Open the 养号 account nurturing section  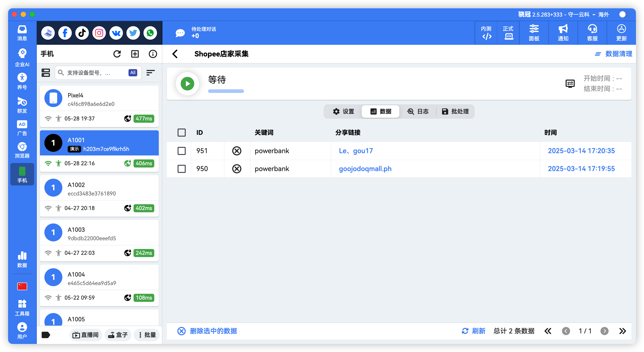tap(22, 81)
